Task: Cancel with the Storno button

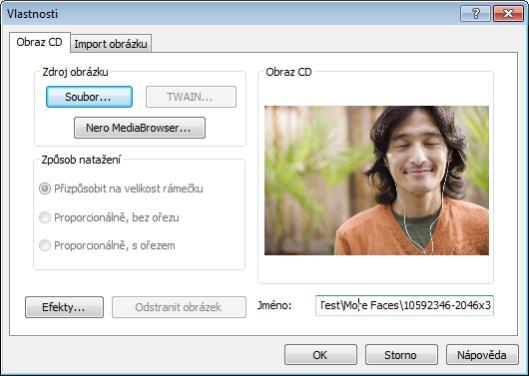Action: [401, 355]
